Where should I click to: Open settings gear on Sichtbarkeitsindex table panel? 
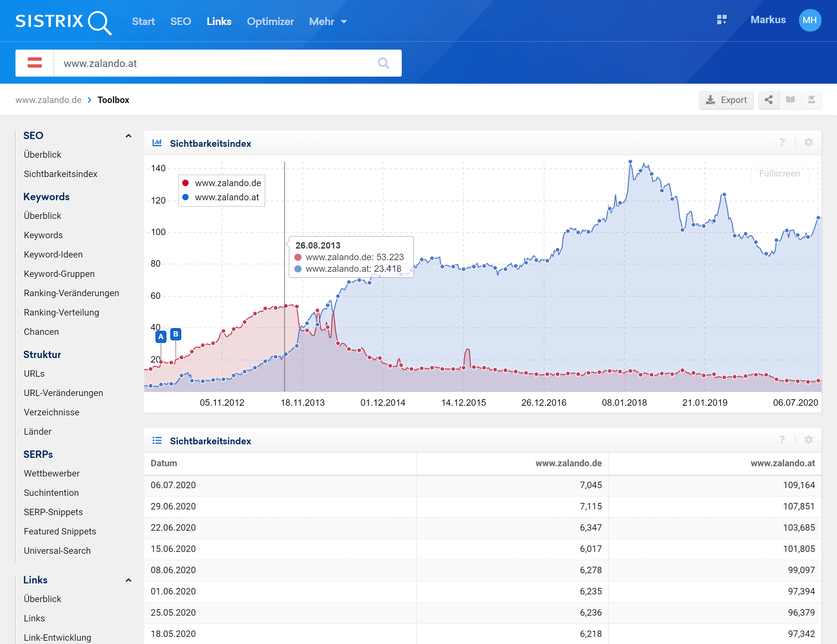pyautogui.click(x=808, y=440)
